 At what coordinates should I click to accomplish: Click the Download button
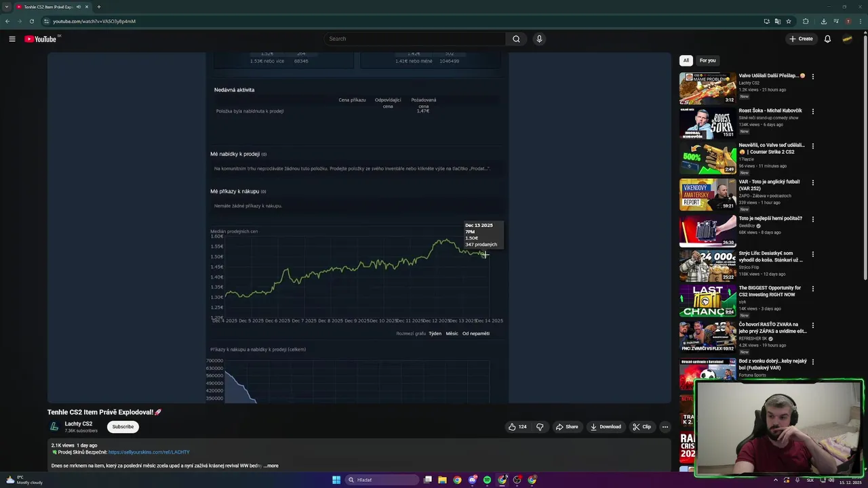[606, 427]
